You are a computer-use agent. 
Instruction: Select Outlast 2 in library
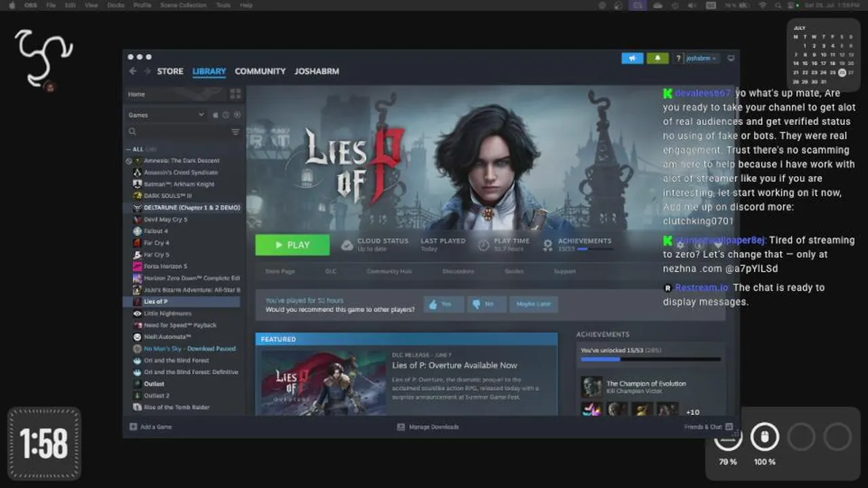tap(157, 395)
